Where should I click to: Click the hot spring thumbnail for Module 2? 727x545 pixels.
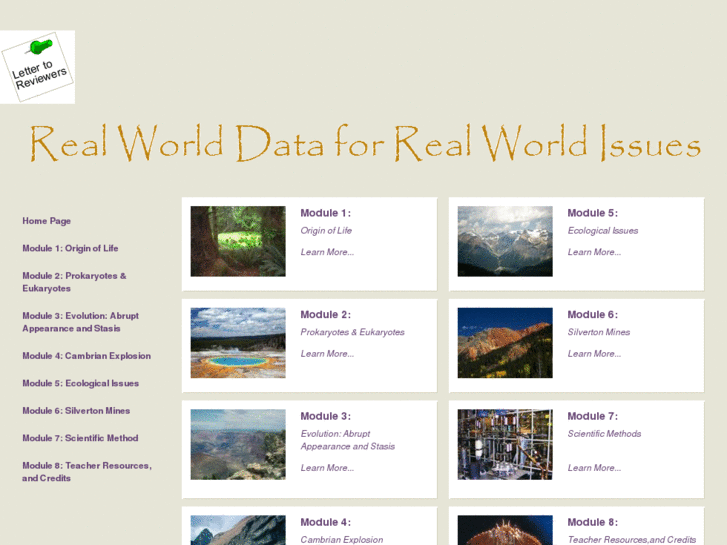click(x=238, y=343)
